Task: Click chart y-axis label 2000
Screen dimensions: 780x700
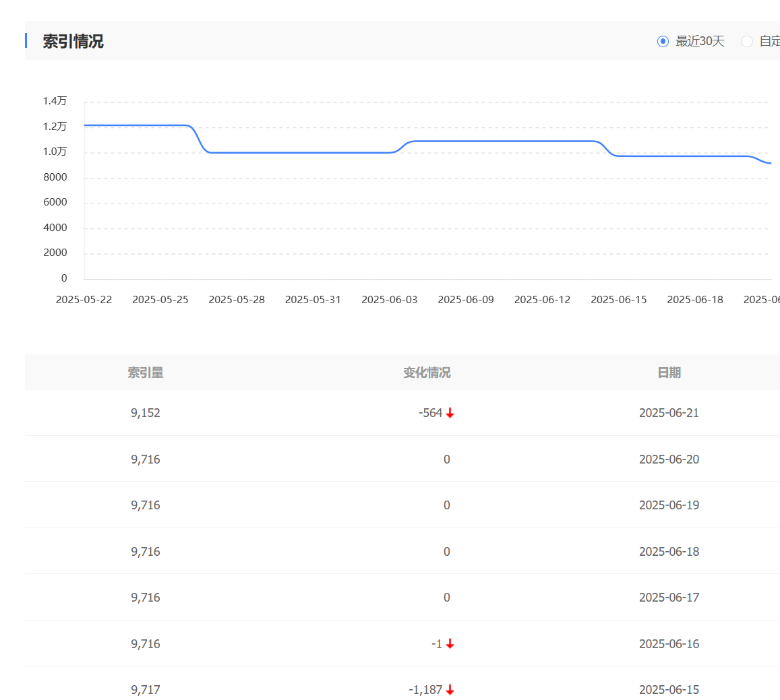Action: (55, 253)
